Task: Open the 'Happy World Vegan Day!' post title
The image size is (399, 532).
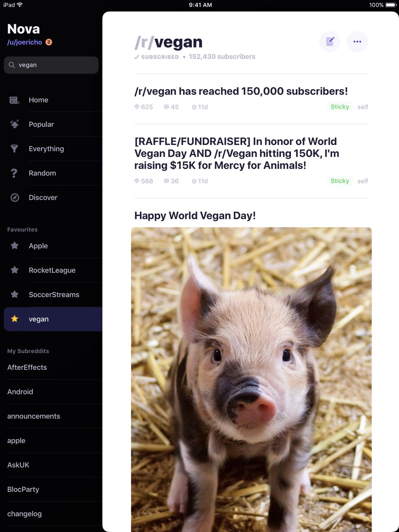Action: click(195, 216)
